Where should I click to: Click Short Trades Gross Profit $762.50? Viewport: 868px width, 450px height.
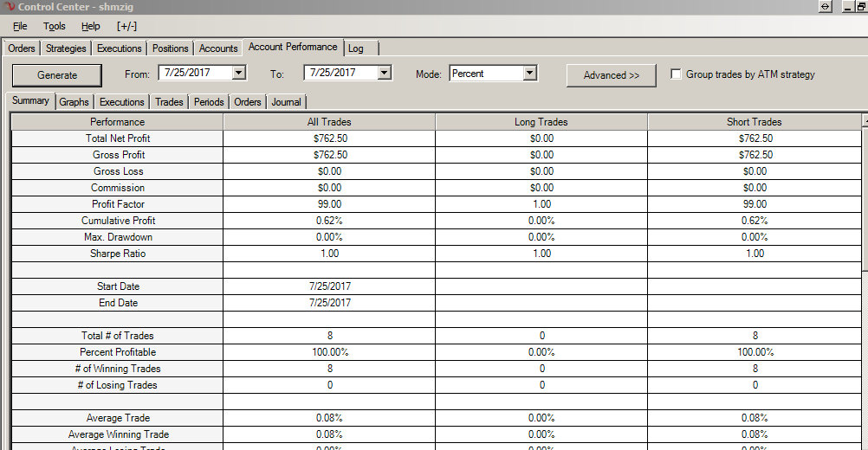point(755,155)
